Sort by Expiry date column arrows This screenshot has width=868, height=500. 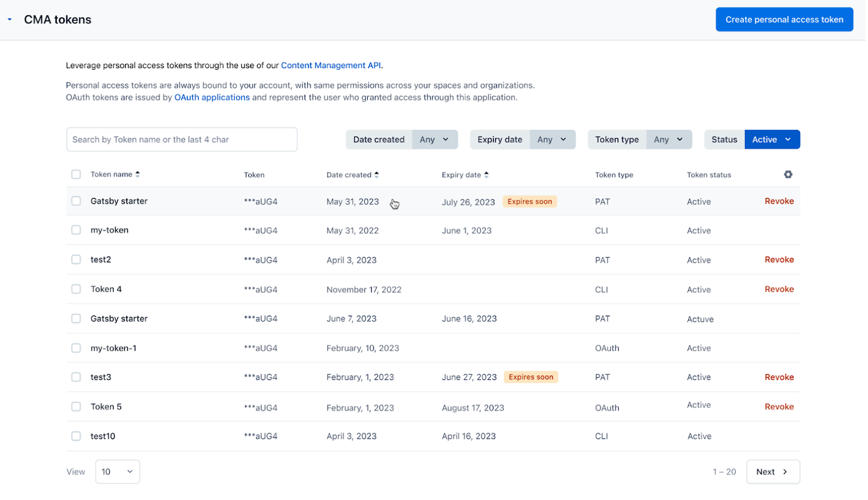pyautogui.click(x=487, y=175)
